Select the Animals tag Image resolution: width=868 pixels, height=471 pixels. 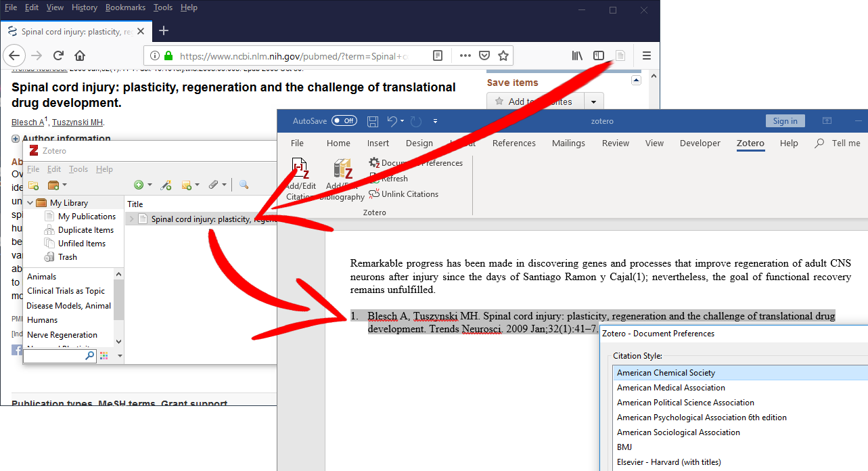click(x=41, y=277)
